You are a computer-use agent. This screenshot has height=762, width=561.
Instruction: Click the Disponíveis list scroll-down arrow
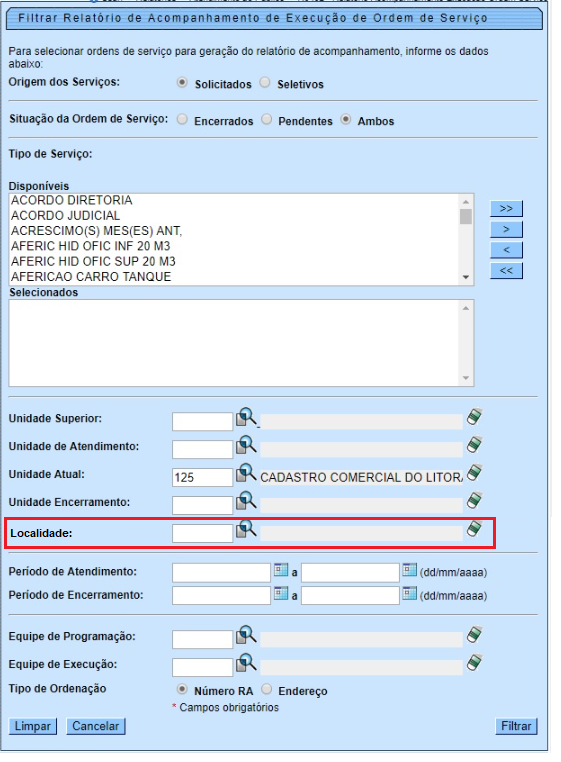click(x=466, y=277)
